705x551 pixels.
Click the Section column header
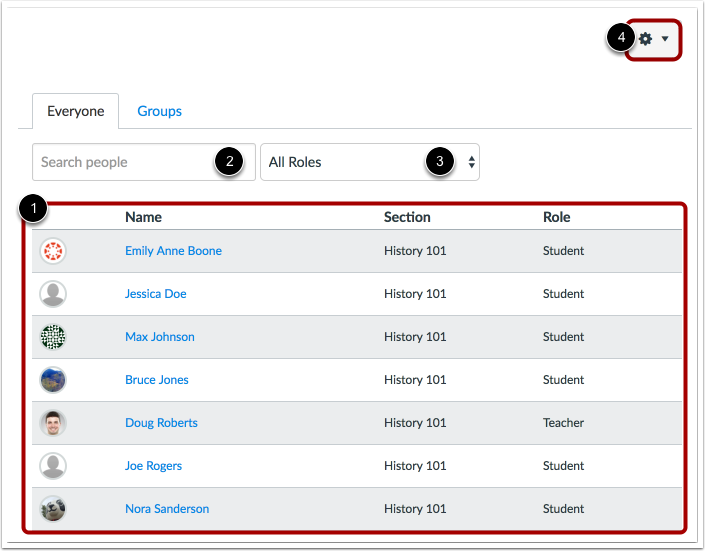407,217
